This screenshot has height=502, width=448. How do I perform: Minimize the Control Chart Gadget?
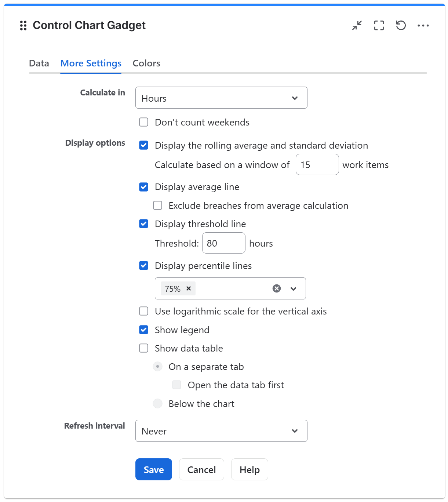pos(357,25)
